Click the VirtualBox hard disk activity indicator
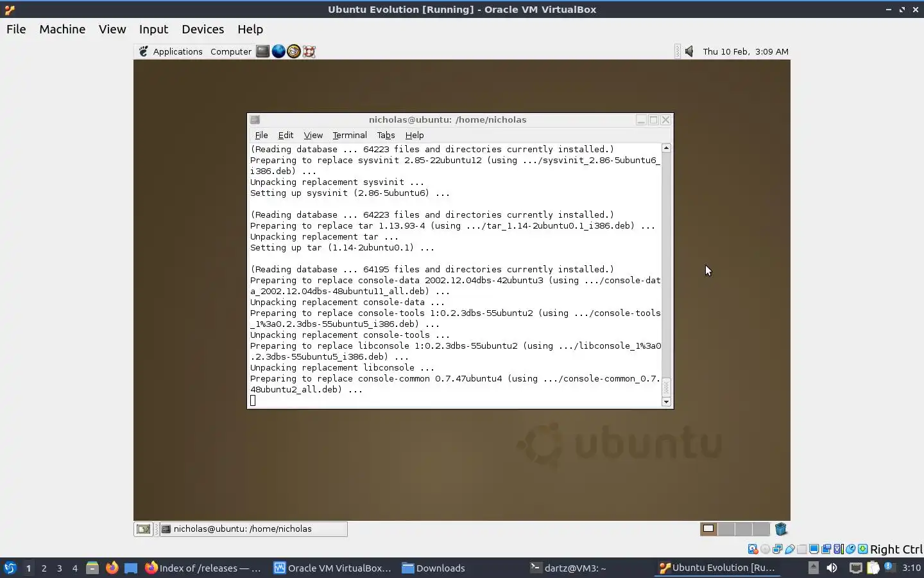 tap(753, 549)
